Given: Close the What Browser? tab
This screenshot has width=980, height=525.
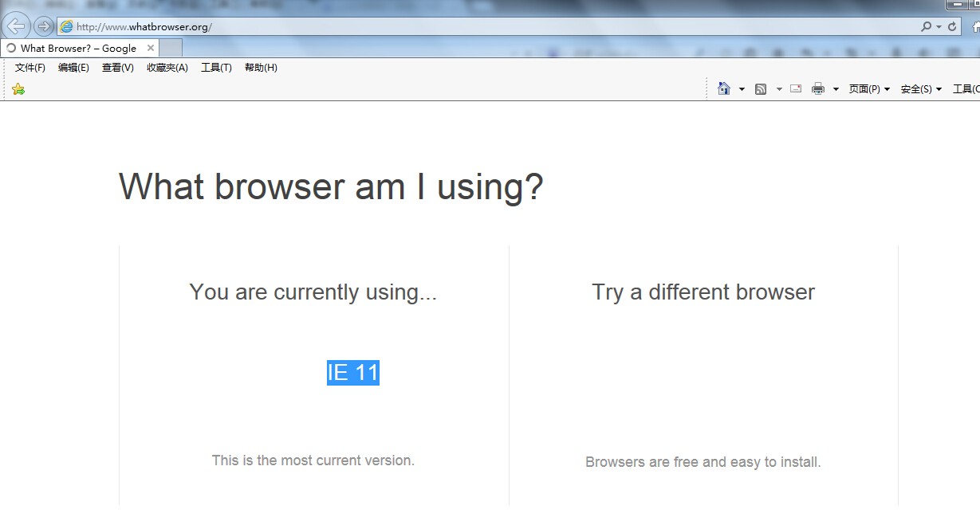Looking at the screenshot, I should tap(151, 49).
